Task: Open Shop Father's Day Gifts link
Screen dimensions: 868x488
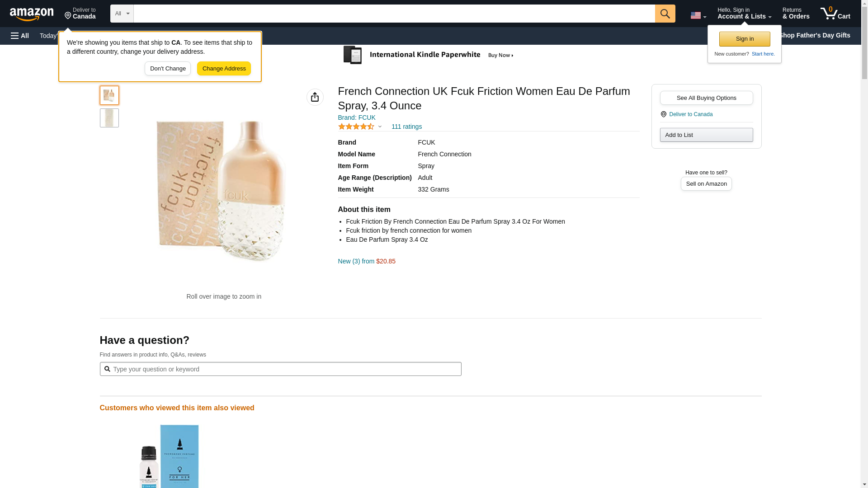Action: (814, 35)
